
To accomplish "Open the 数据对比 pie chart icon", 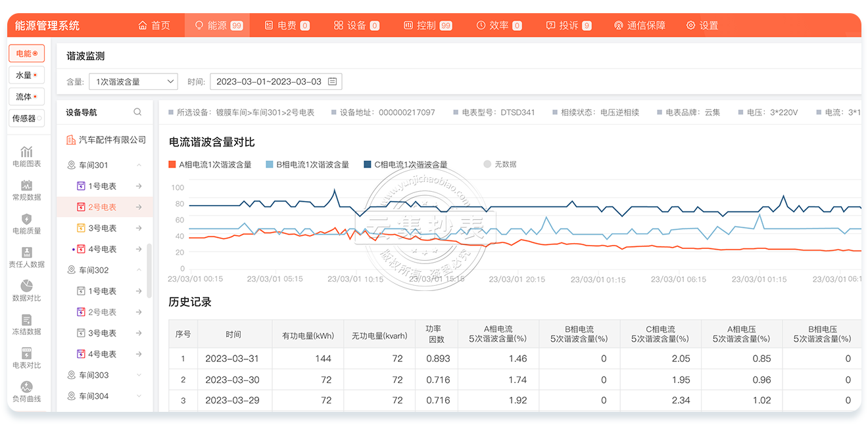I will pos(27,286).
